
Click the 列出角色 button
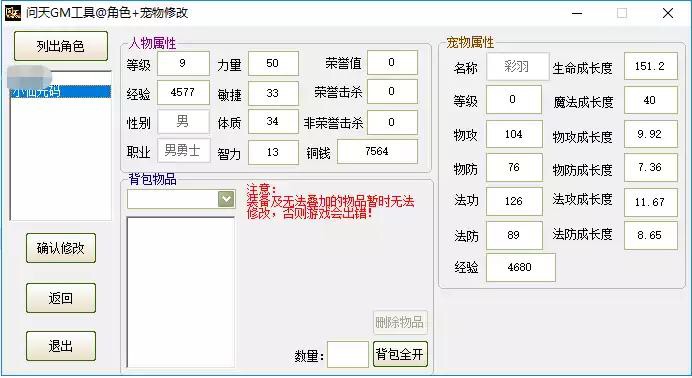point(61,46)
